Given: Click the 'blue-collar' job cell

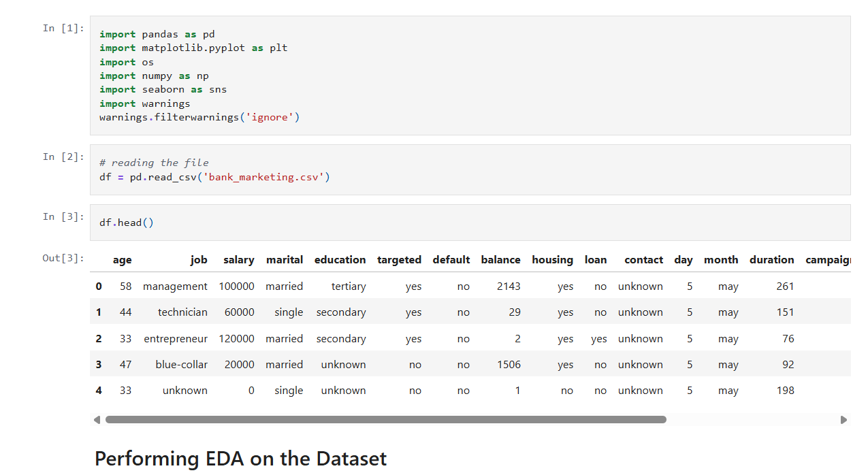Looking at the screenshot, I should [182, 365].
